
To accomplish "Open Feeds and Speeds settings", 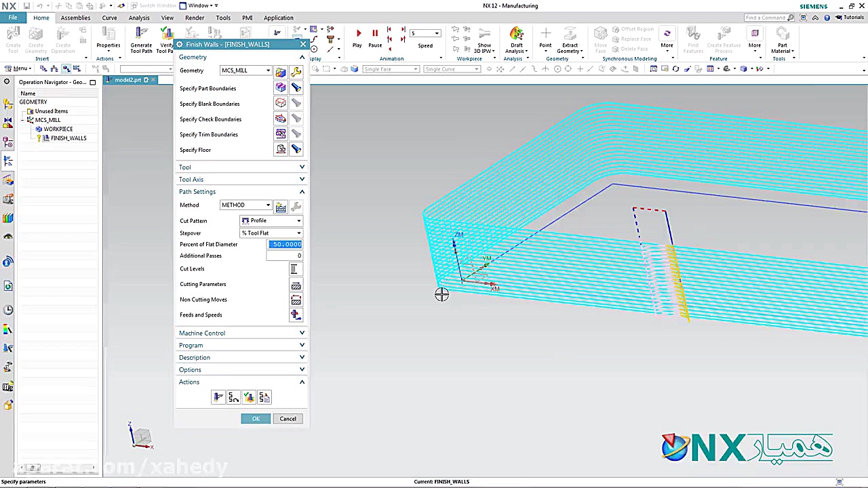I will pos(296,315).
